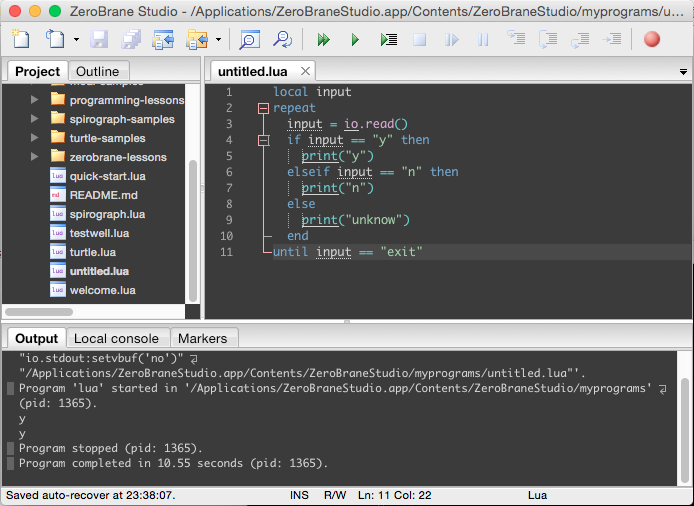The width and height of the screenshot is (694, 506).
Task: Click the Lua interpreter status field
Action: 537,495
